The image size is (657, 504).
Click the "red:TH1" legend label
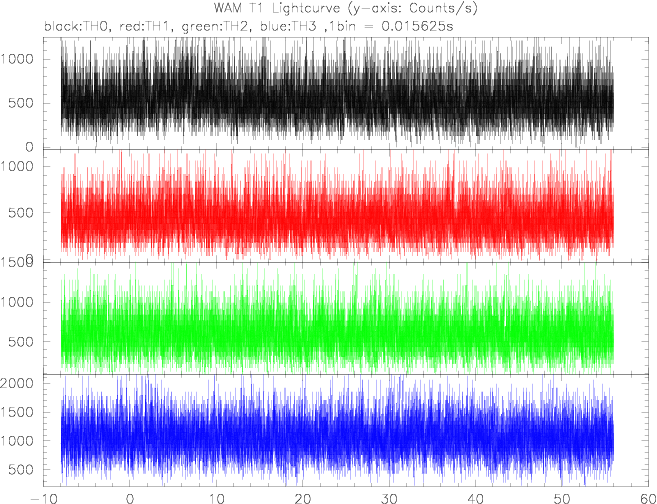point(145,27)
